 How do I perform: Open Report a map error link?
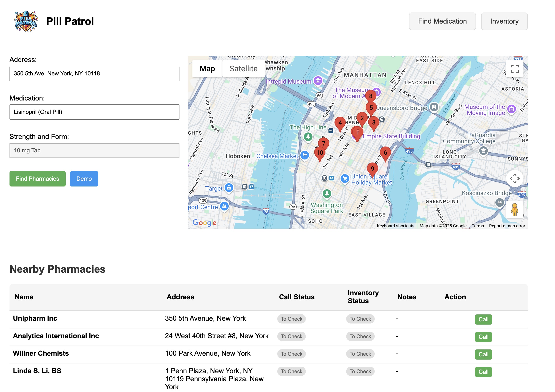[x=507, y=226]
